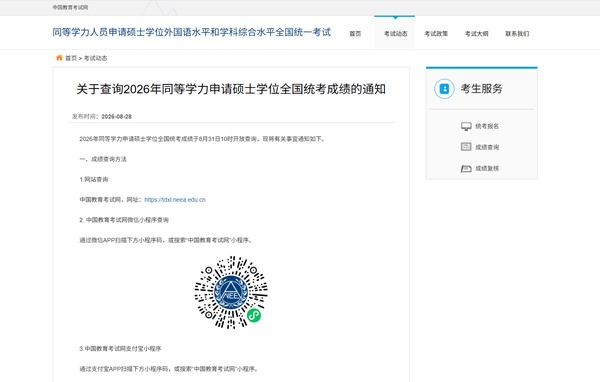Screen dimensions: 600x382
Task: Click the icon beside 成绩复核
Action: (x=466, y=168)
